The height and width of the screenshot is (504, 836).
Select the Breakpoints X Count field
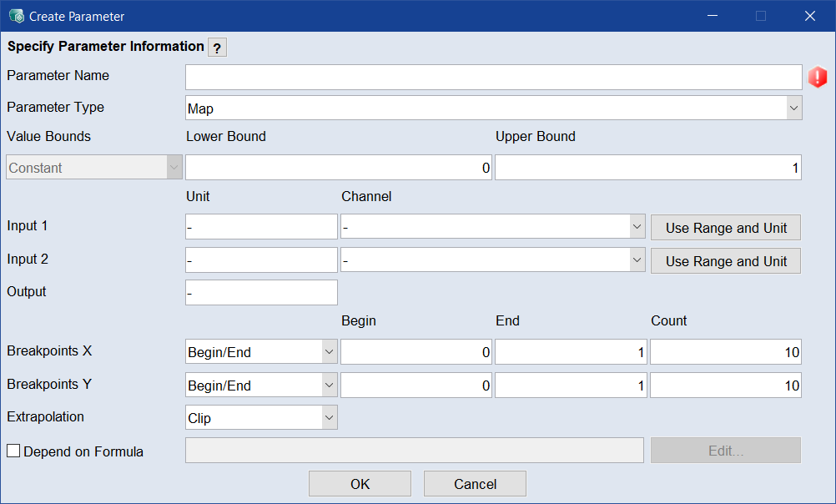click(725, 352)
